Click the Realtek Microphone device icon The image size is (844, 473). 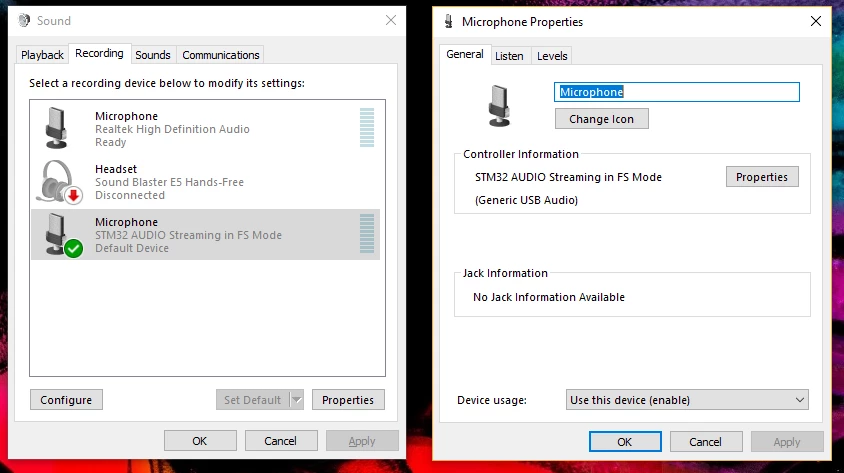point(57,128)
